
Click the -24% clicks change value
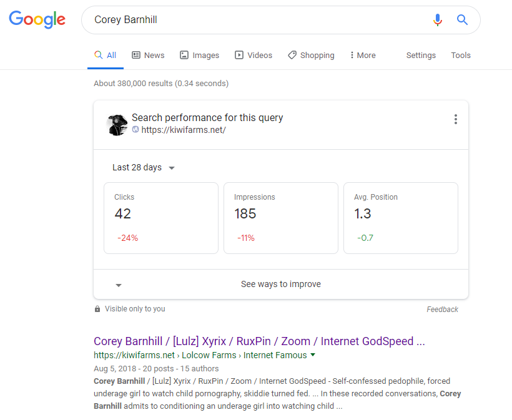coord(127,238)
